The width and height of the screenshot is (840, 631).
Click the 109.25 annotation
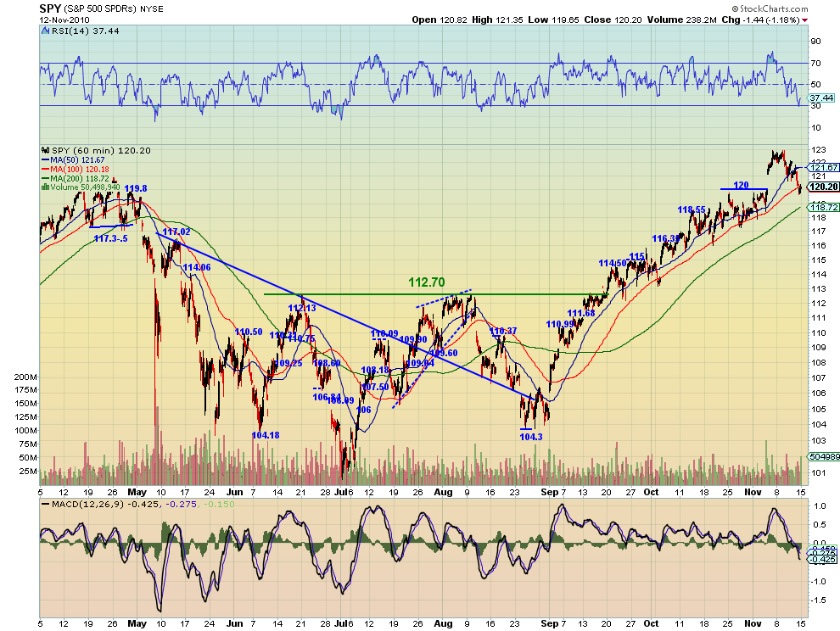point(288,363)
